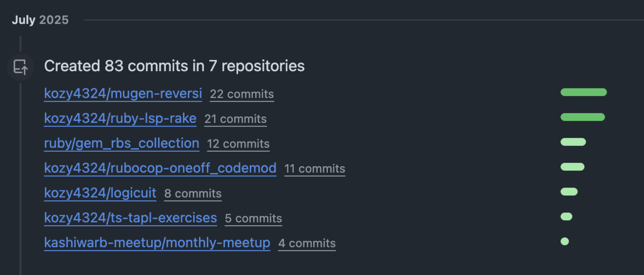Screen dimensions: 644x275
Task: Open kozy4324/ts-tapl-exercises repository link
Action: pyautogui.click(x=130, y=218)
